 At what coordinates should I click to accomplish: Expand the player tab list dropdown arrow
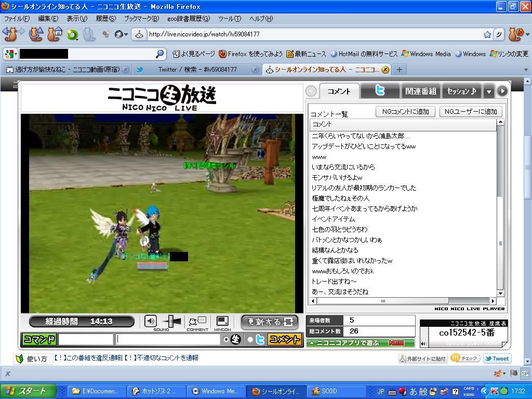(488, 91)
